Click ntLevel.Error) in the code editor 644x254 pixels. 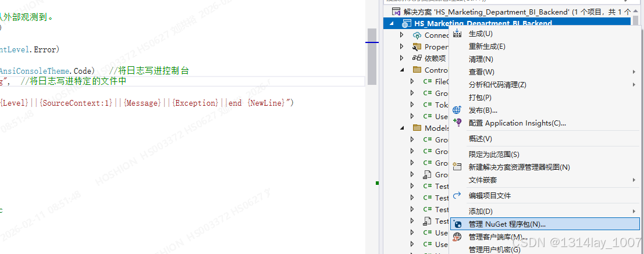30,49
